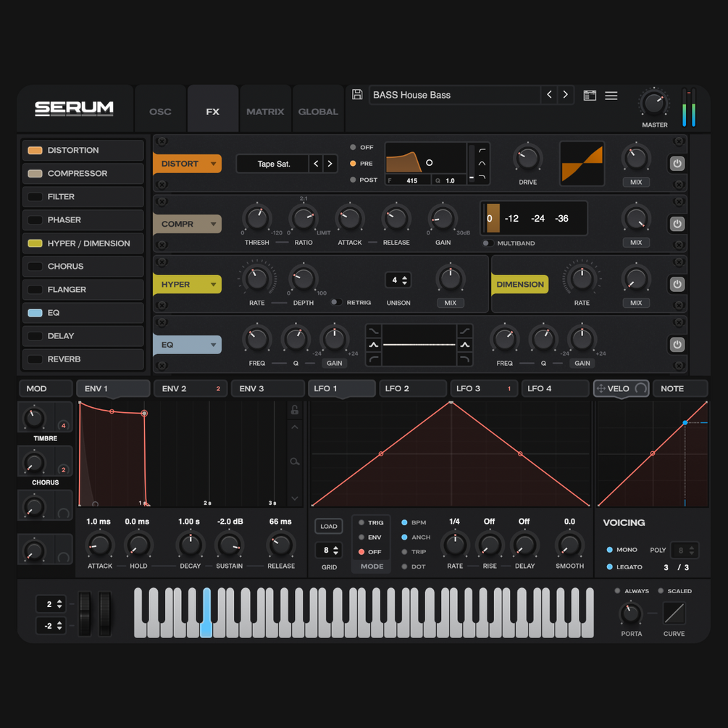Open the preset browser icon
The width and height of the screenshot is (728, 728).
click(x=590, y=95)
